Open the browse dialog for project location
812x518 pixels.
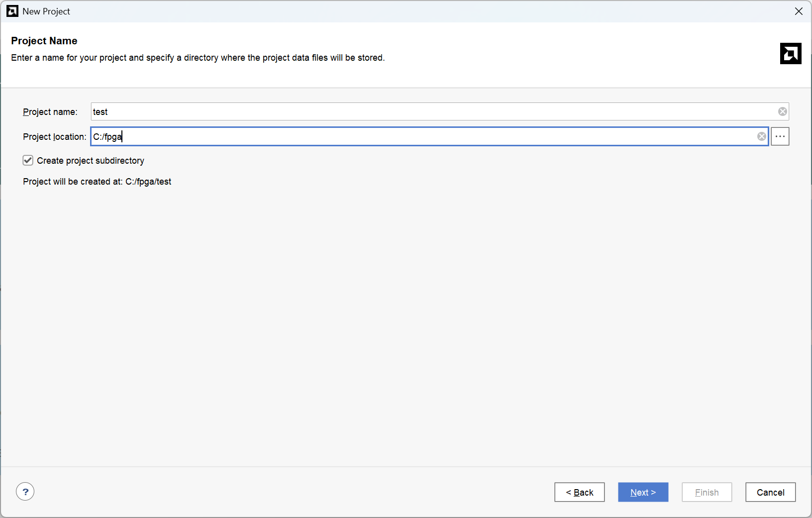(x=780, y=136)
